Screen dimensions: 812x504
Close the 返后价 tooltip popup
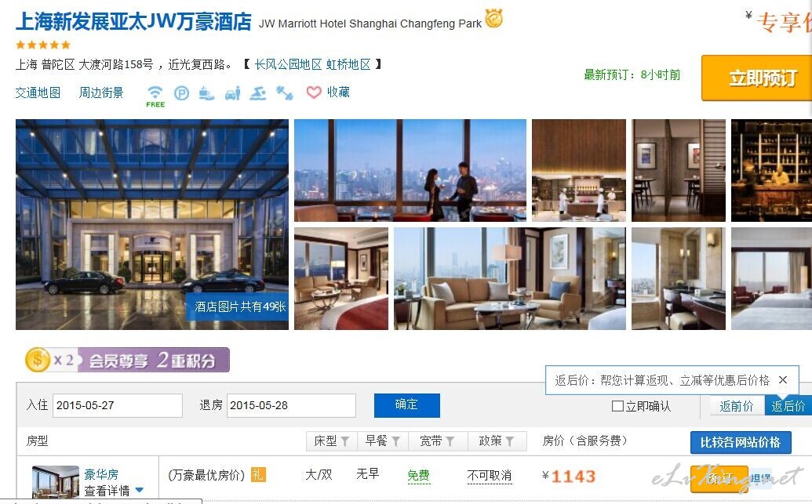pyautogui.click(x=783, y=380)
